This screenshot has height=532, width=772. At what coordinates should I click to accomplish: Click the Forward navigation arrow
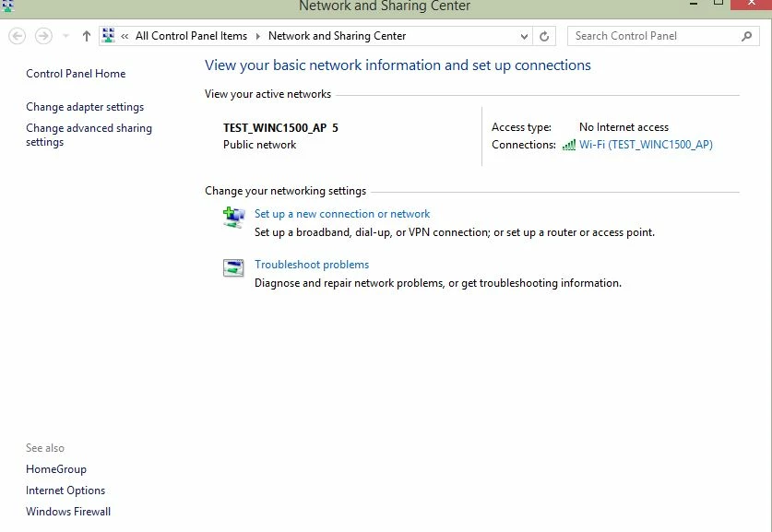point(43,36)
